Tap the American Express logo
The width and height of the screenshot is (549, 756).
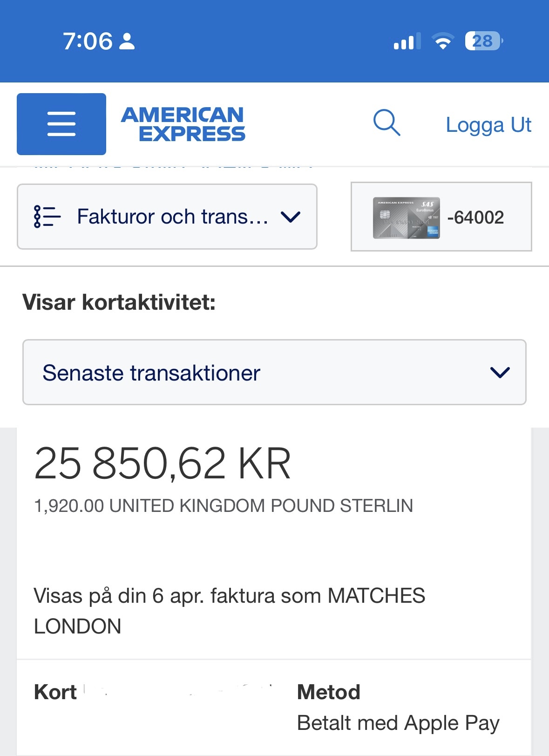[x=183, y=124]
